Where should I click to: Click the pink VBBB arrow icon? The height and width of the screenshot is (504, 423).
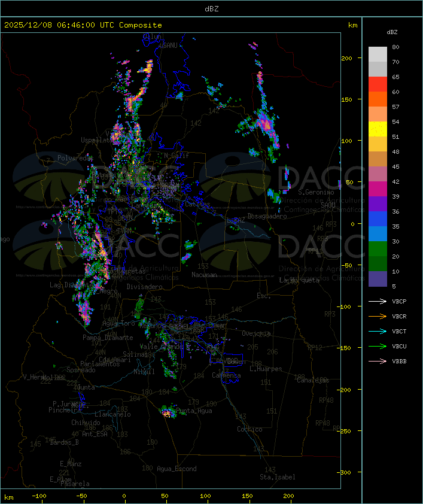[x=378, y=362]
